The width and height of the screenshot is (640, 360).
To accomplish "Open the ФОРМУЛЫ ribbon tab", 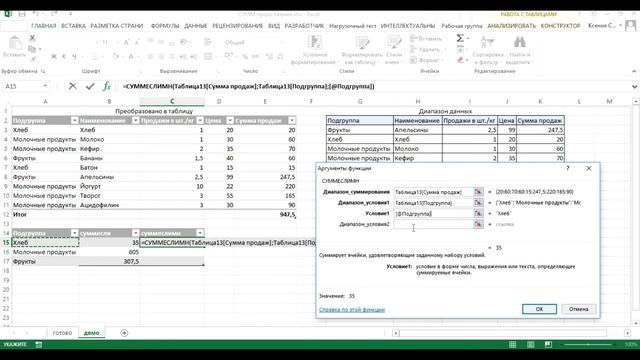I will click(x=165, y=26).
